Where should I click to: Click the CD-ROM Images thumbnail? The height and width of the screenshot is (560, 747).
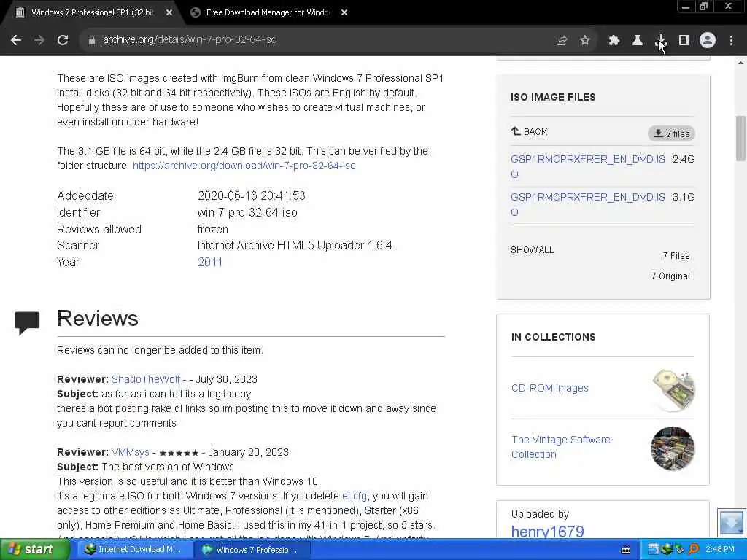point(673,389)
